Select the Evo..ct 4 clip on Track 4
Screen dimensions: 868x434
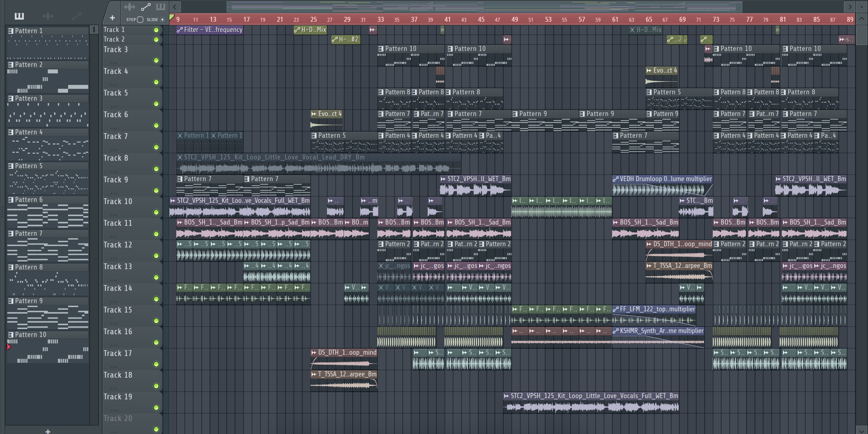tap(662, 76)
